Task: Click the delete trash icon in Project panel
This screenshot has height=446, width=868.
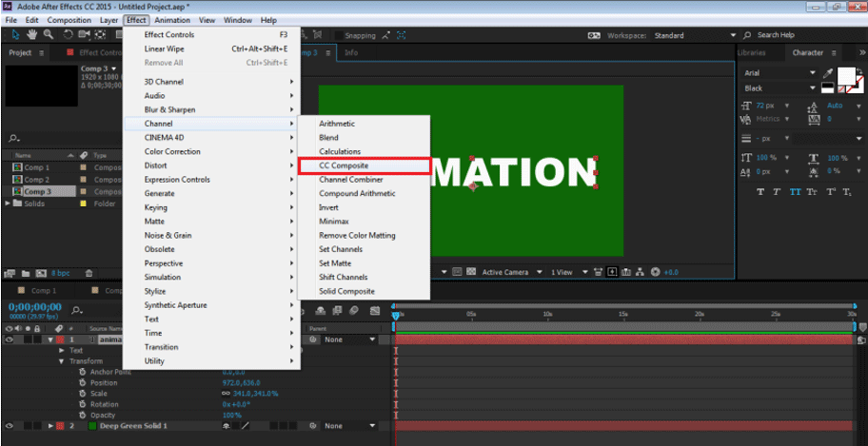Action: coord(89,273)
